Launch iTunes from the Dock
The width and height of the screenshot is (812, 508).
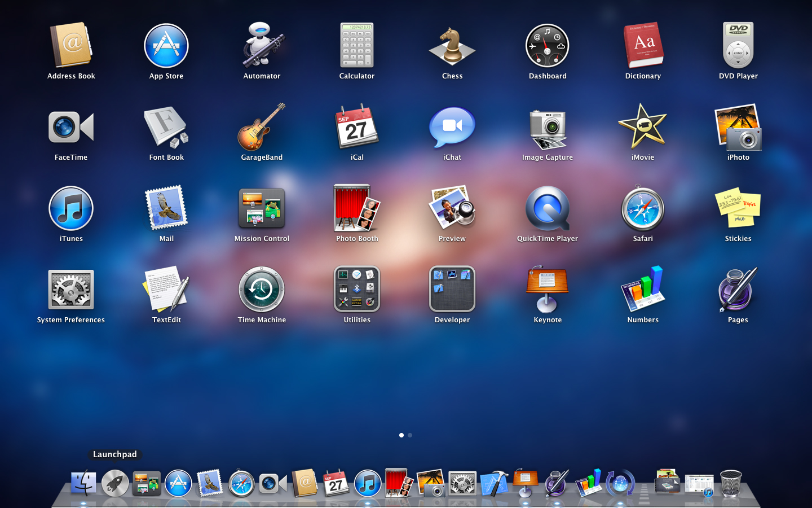point(368,484)
